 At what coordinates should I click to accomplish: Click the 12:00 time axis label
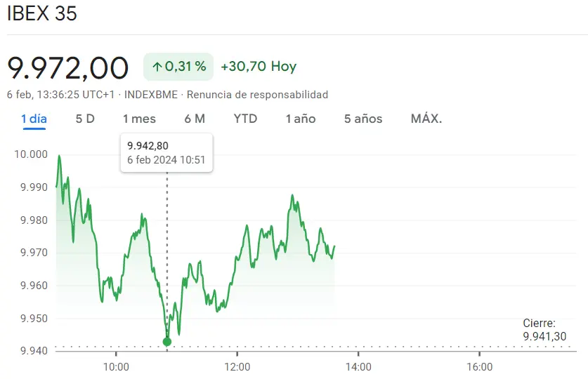[x=237, y=366]
